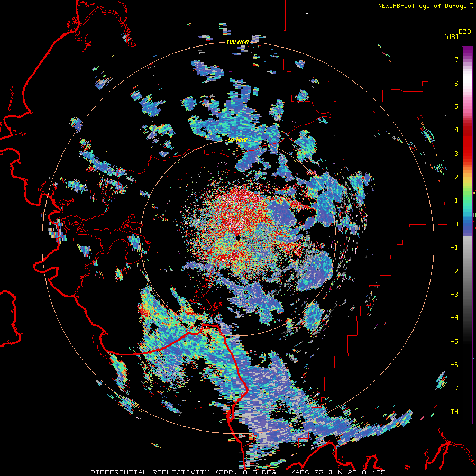This screenshot has width=476, height=476.
Task: Click the [dB] unit label
Action: (451, 36)
